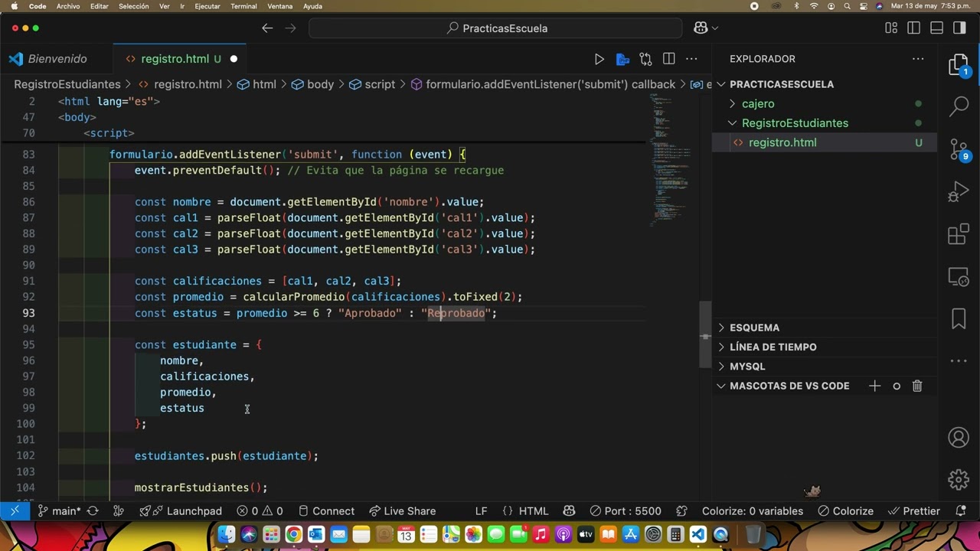Open errors and warnings count
Image resolution: width=980 pixels, height=551 pixels.
tap(260, 511)
